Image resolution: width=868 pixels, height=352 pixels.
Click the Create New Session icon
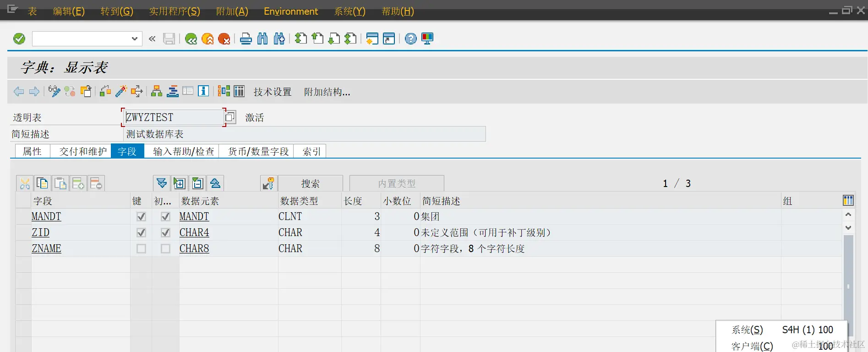(x=372, y=39)
